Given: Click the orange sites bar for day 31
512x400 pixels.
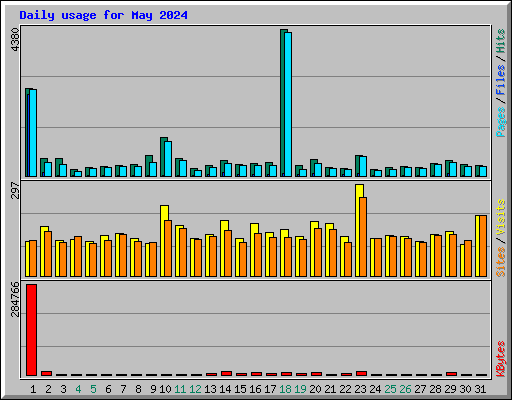Looking at the screenshot, I should 483,246.
